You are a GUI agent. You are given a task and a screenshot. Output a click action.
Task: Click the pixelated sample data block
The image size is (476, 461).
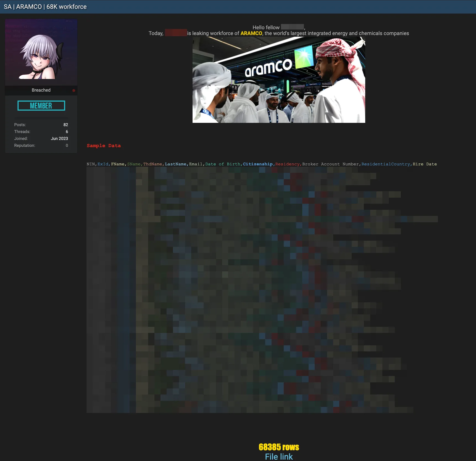pyautogui.click(x=249, y=290)
